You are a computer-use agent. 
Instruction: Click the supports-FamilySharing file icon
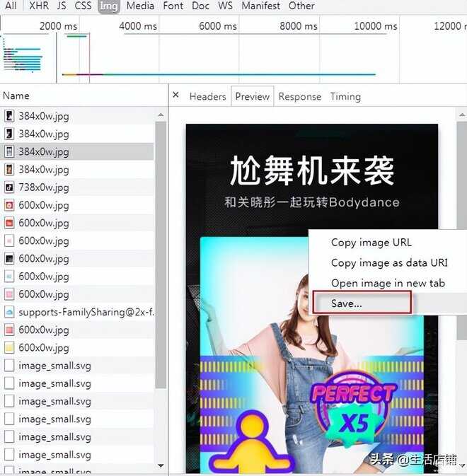coord(9,312)
